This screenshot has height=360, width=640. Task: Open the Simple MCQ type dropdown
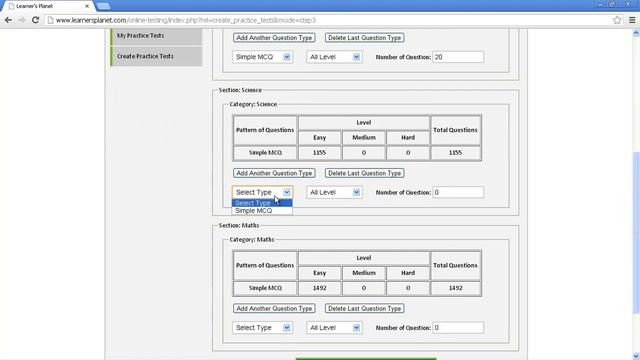[x=262, y=57]
